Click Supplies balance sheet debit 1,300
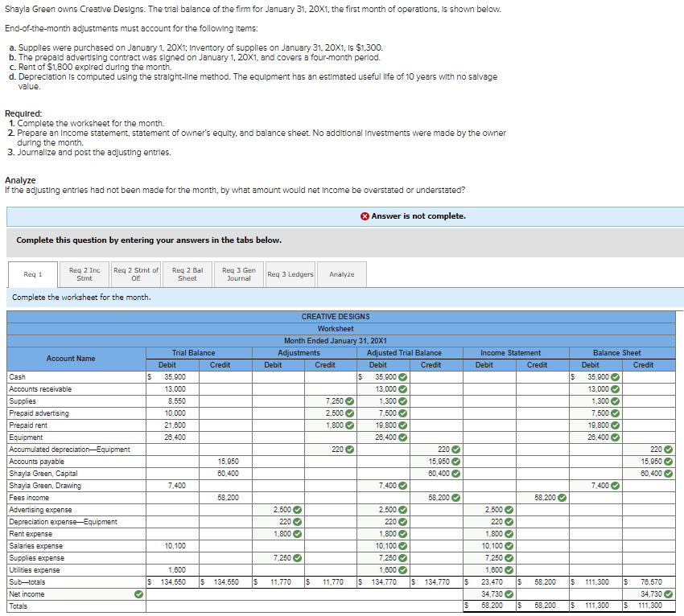684x616 pixels. pyautogui.click(x=595, y=401)
